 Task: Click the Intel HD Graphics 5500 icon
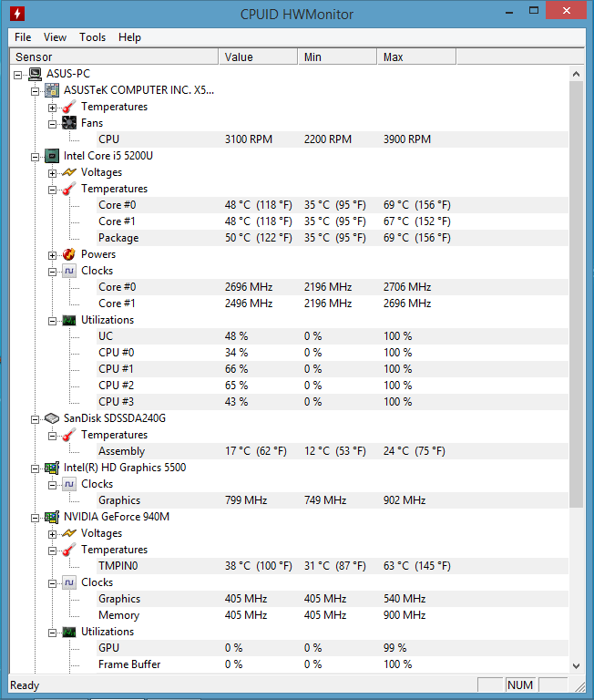point(52,468)
